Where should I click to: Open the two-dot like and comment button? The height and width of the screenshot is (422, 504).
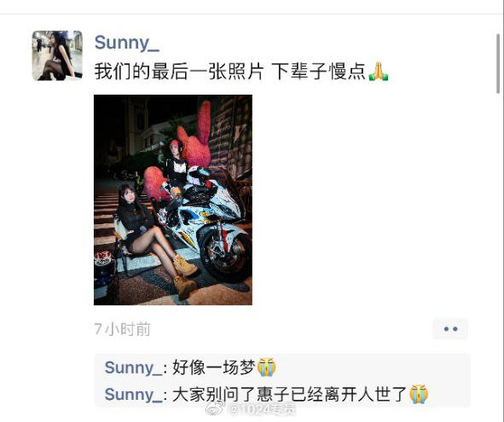[x=450, y=329]
